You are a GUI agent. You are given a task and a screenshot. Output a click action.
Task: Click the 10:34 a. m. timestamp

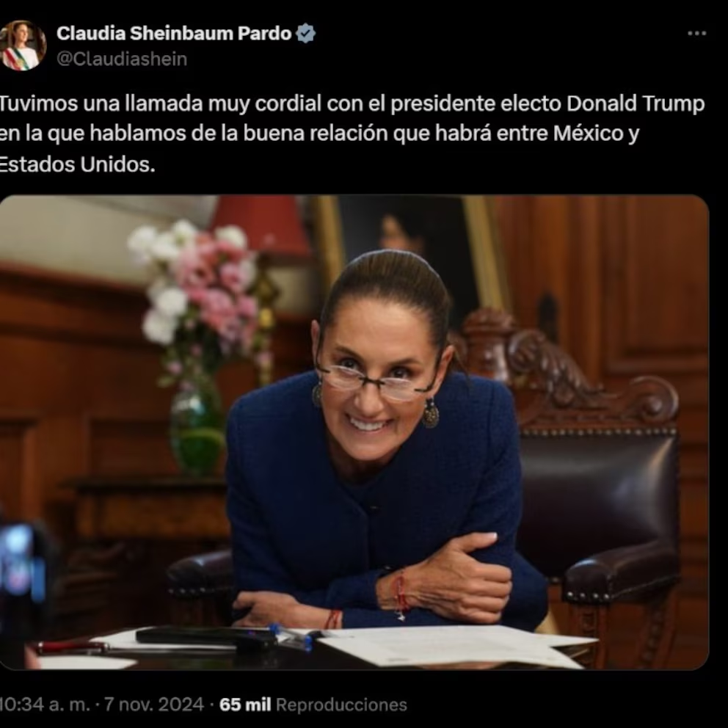[x=44, y=705]
